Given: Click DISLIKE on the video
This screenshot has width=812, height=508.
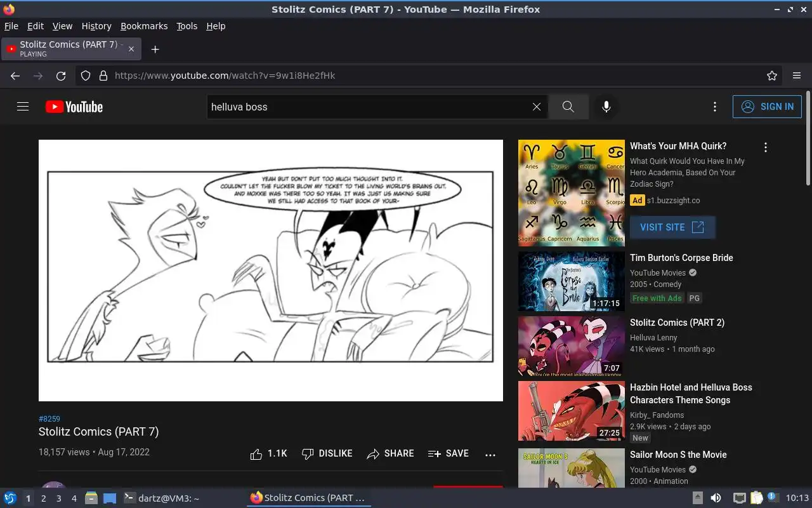Looking at the screenshot, I should click(327, 454).
